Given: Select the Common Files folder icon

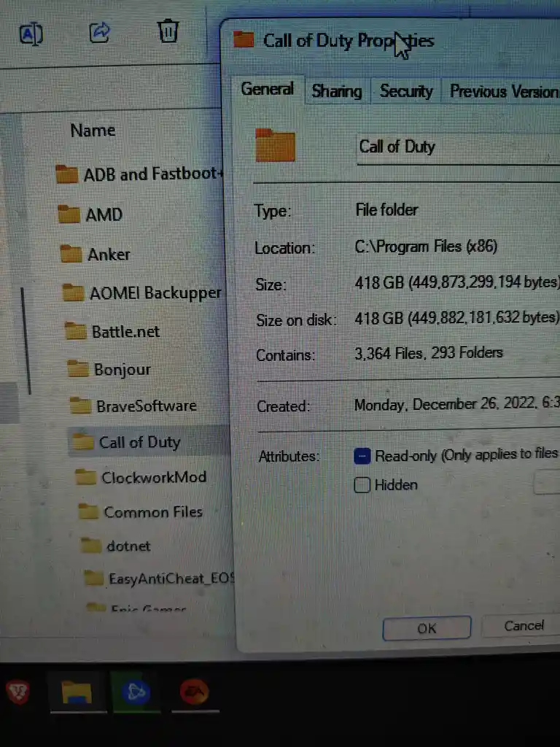Looking at the screenshot, I should [88, 511].
